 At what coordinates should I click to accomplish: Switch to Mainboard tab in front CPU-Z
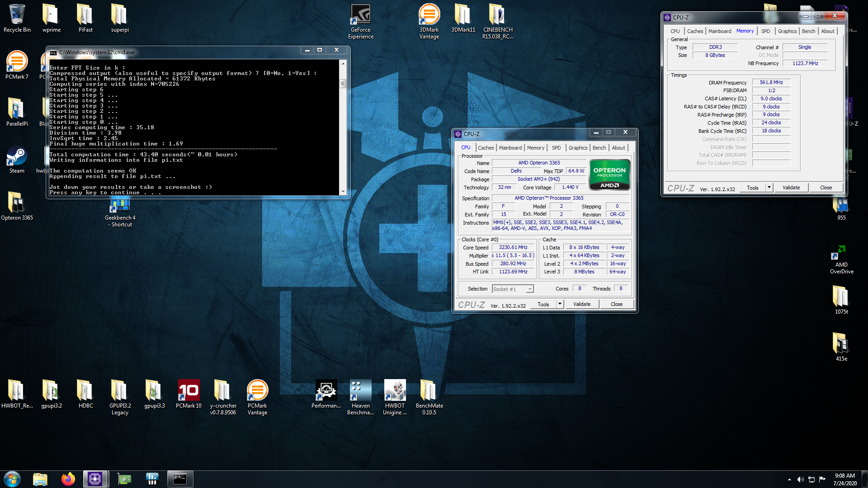click(510, 148)
